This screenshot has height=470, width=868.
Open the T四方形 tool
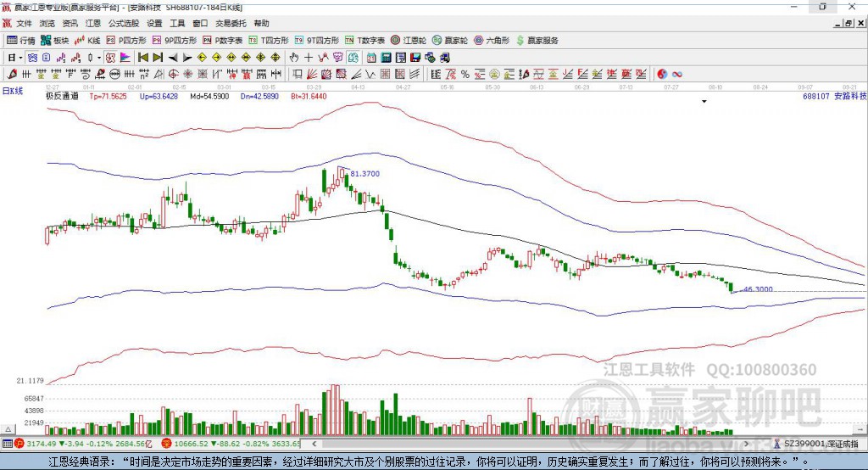(269, 41)
